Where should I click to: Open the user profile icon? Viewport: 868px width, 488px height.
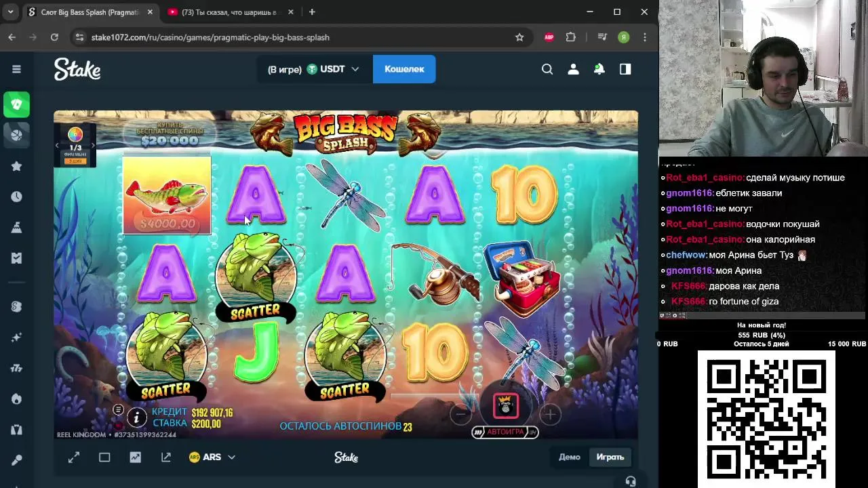click(x=573, y=68)
